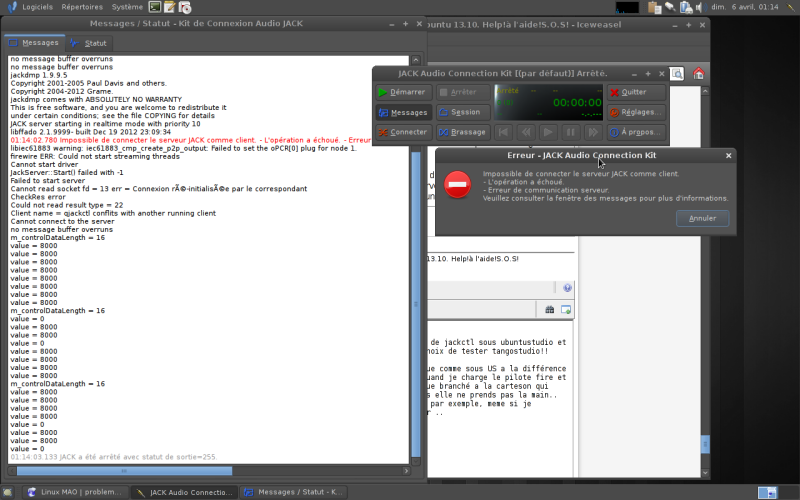Select the Messages tab
This screenshot has width=800, height=500.
pos(34,43)
